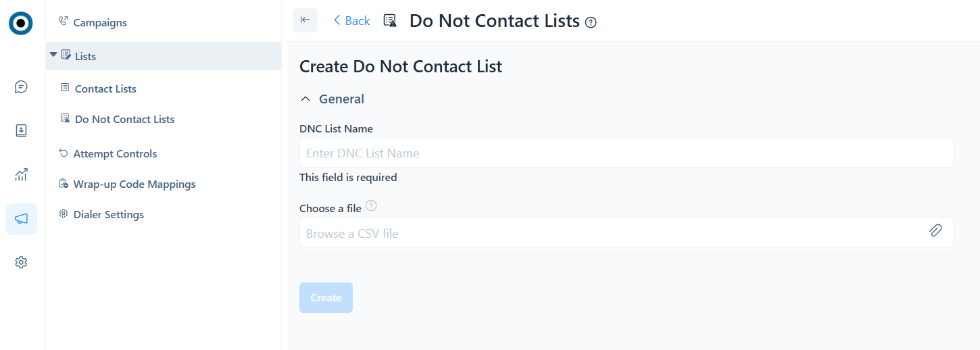The image size is (980, 350).
Task: Collapse the General section chevron
Action: point(306,99)
